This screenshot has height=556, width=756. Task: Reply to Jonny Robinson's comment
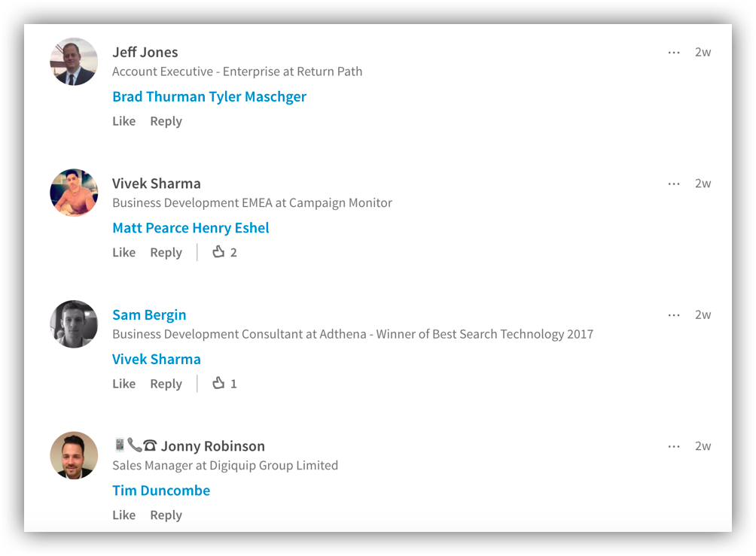click(x=166, y=515)
